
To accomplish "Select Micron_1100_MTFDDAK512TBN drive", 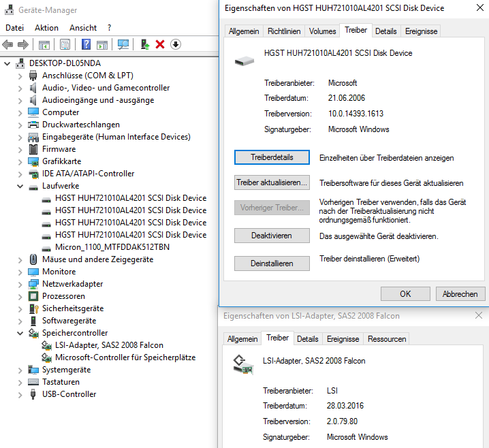I will click(x=112, y=247).
